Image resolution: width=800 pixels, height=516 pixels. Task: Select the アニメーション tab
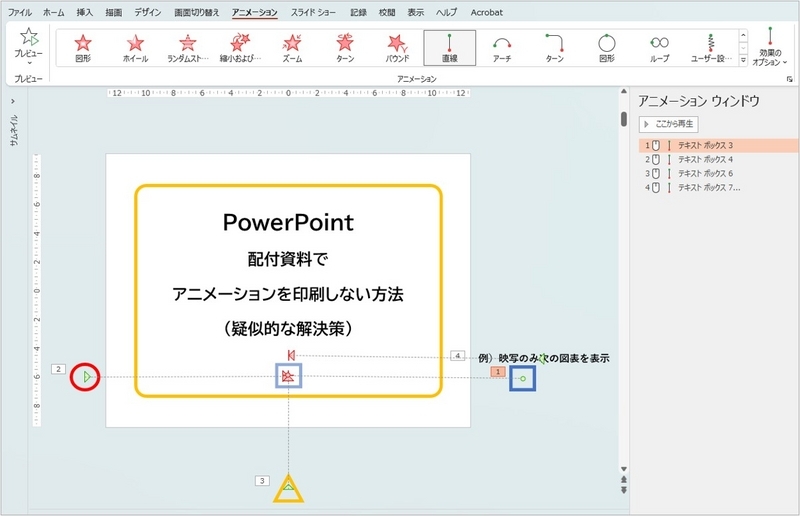coord(255,12)
